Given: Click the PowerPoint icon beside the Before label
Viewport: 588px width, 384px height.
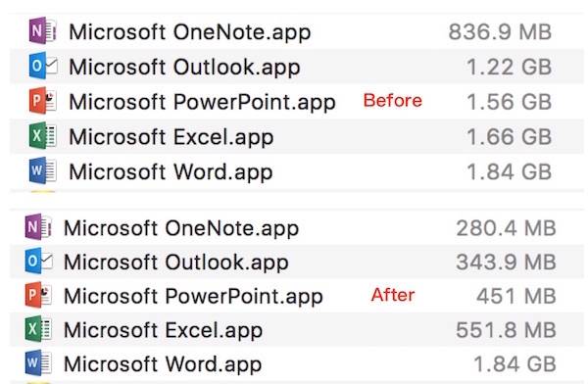Looking at the screenshot, I should (x=43, y=101).
